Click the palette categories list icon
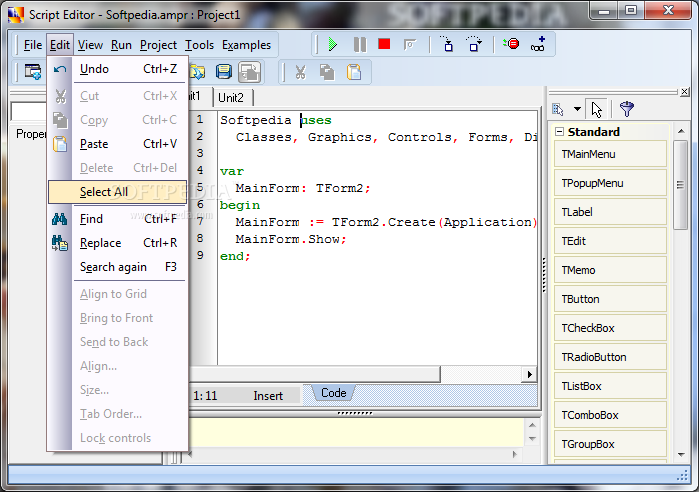This screenshot has width=699, height=492. (x=558, y=109)
